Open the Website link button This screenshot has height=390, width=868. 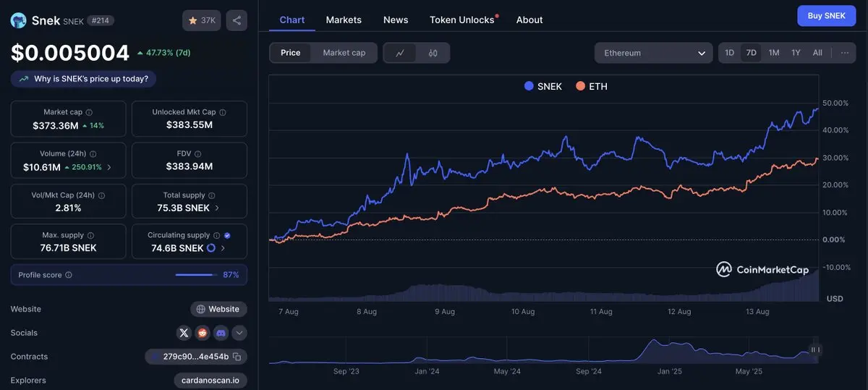pyautogui.click(x=218, y=309)
